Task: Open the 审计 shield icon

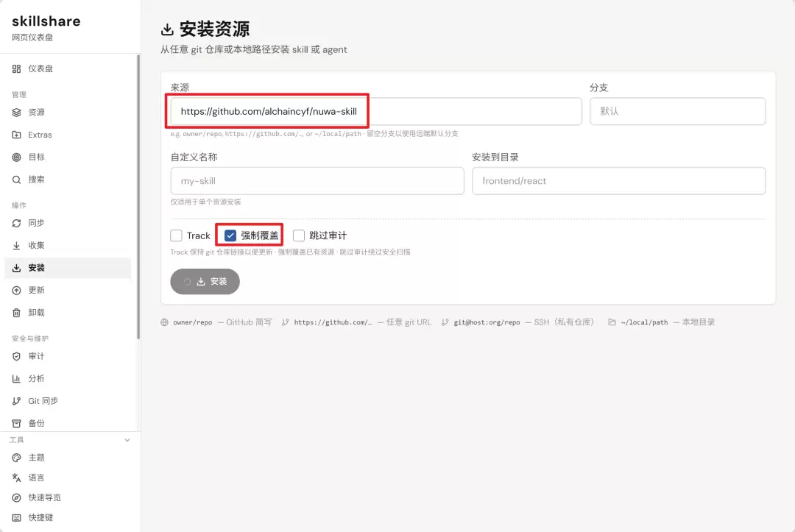Action: 16,356
